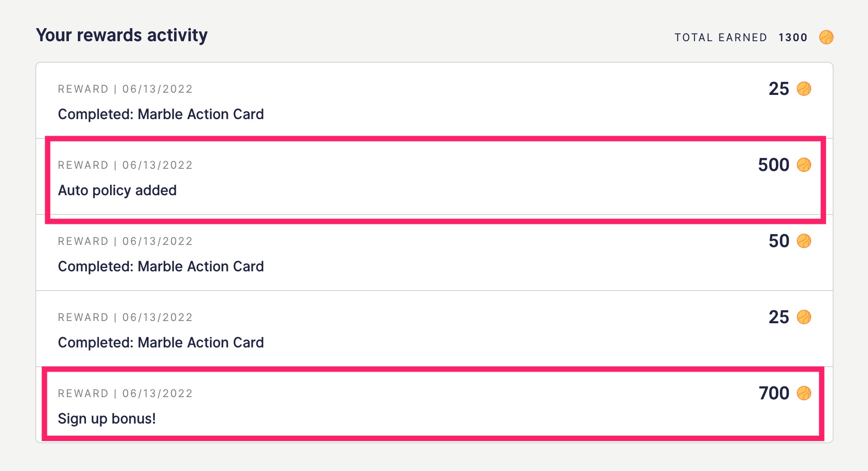Open the Sign up bonus! reward entry
Screen dimensions: 868x471
click(107, 419)
